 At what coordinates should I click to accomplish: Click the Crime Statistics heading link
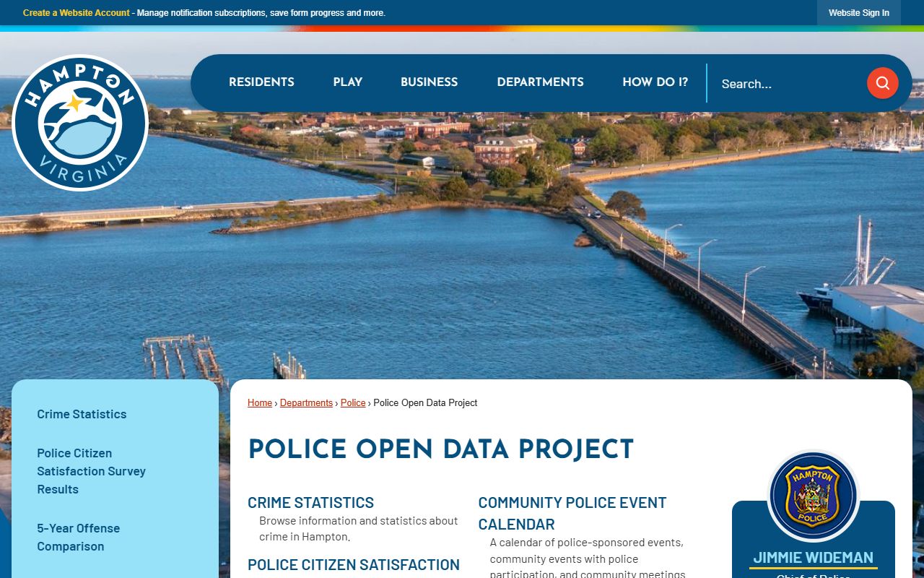coord(311,503)
